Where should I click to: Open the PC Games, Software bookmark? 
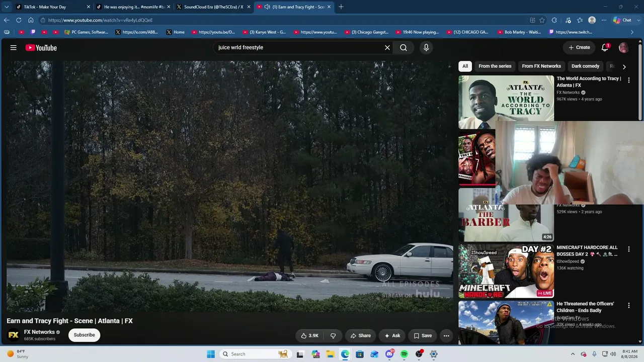[87, 32]
